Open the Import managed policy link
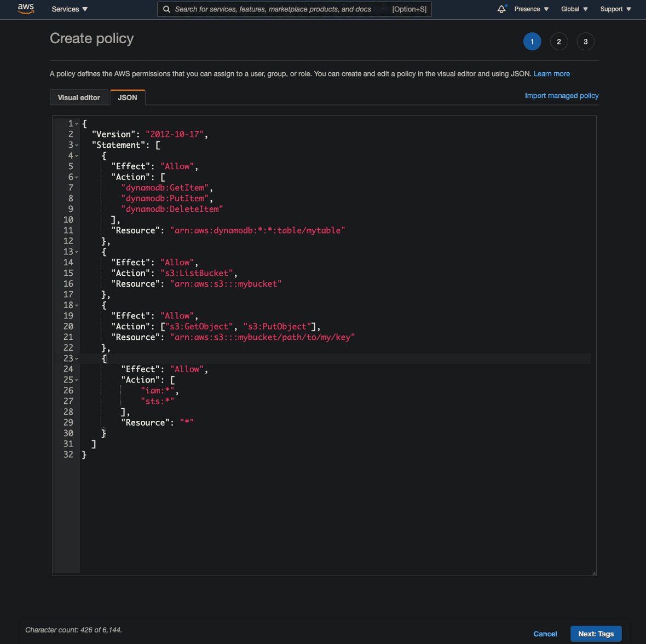 (562, 95)
